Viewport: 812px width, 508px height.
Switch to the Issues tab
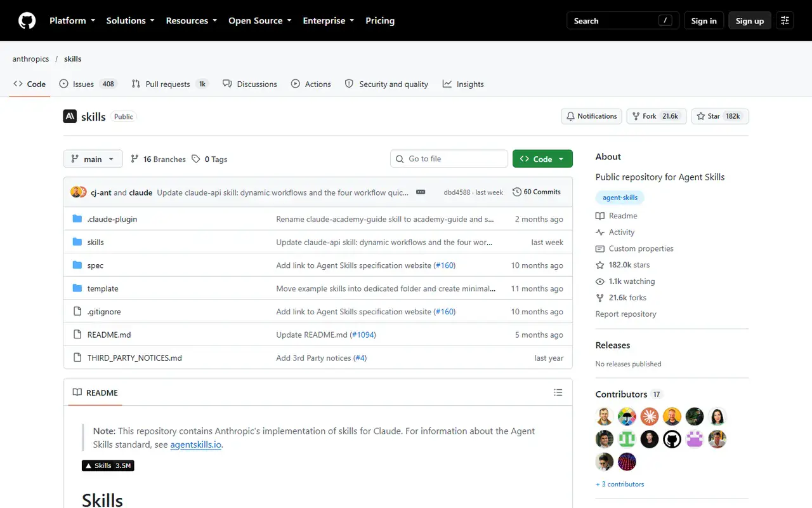[88, 84]
